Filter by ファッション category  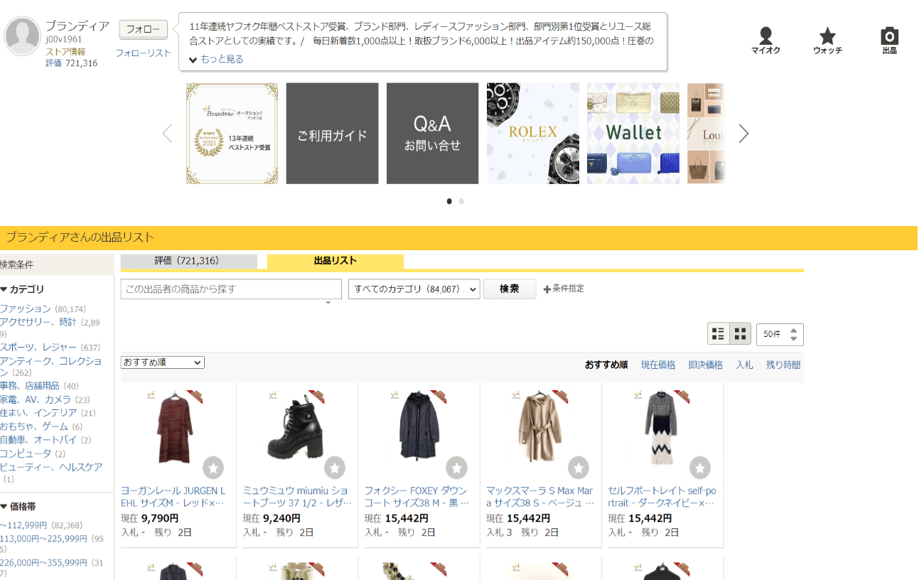pyautogui.click(x=26, y=309)
